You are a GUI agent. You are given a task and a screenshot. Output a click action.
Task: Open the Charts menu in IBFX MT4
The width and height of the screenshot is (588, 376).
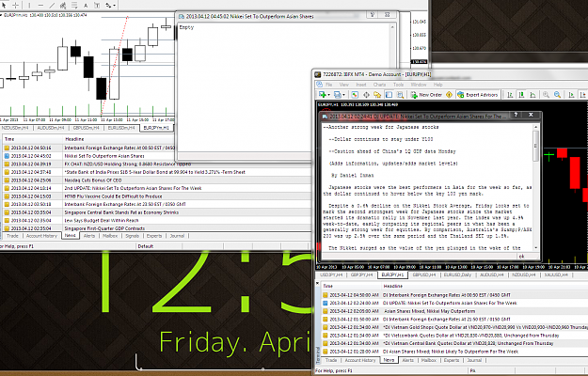point(379,85)
